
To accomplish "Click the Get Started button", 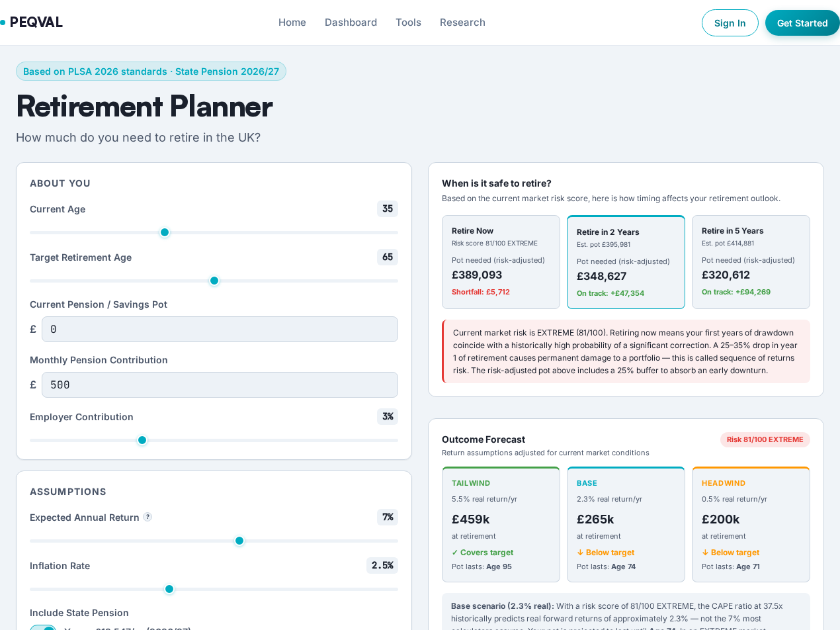I will pyautogui.click(x=802, y=23).
